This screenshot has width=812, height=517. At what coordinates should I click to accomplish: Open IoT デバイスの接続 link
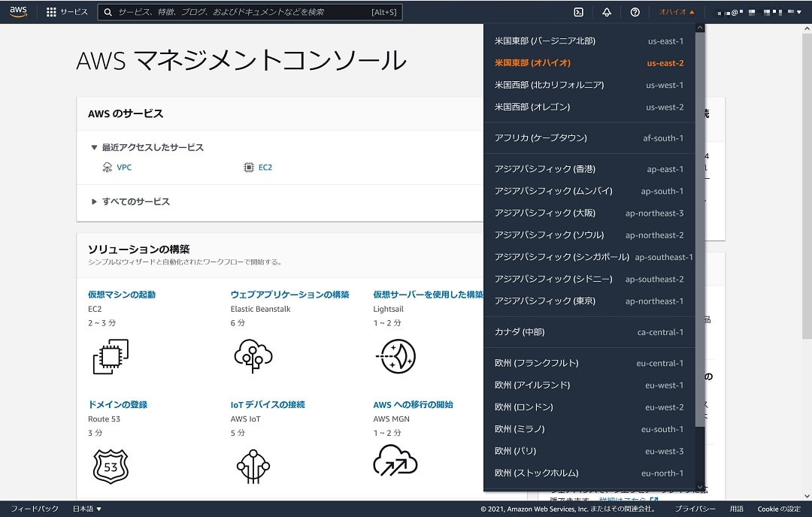(268, 405)
